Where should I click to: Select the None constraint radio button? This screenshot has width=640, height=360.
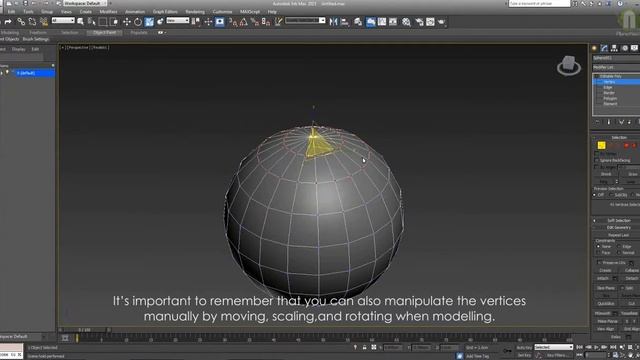click(x=598, y=247)
